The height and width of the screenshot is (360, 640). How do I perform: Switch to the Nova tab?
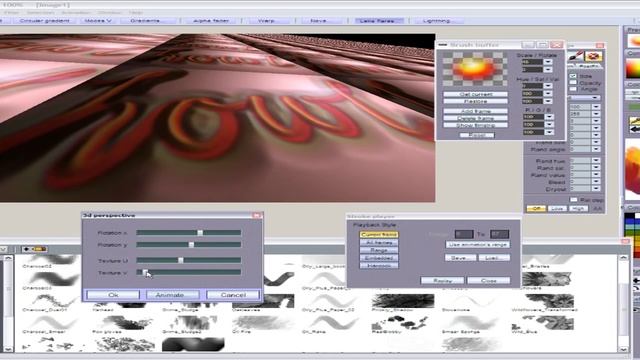(318, 20)
